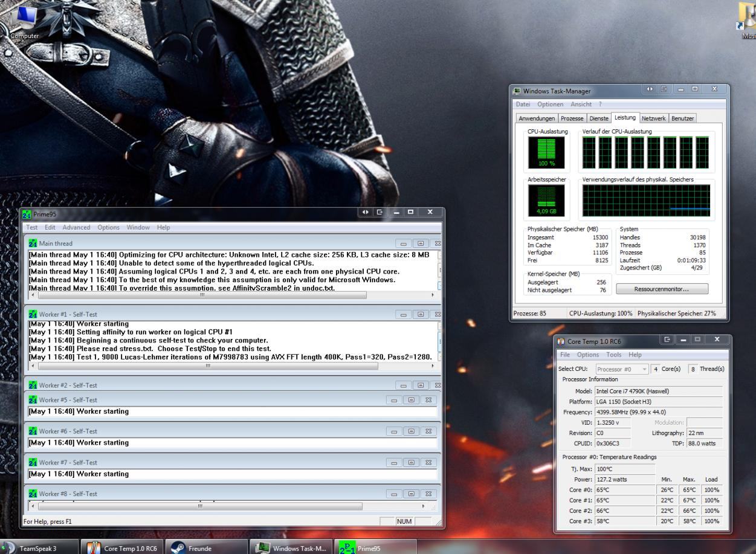Click Worker #1 Self-Test window icon

tap(33, 314)
